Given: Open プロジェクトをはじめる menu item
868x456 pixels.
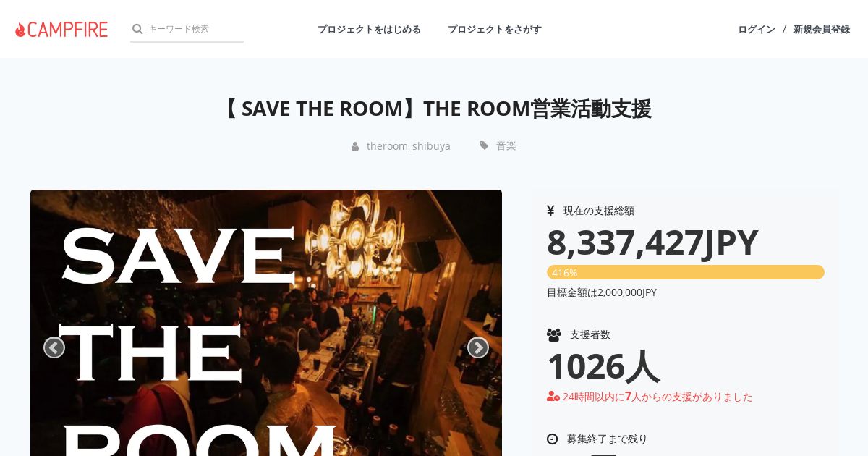Looking at the screenshot, I should [369, 29].
